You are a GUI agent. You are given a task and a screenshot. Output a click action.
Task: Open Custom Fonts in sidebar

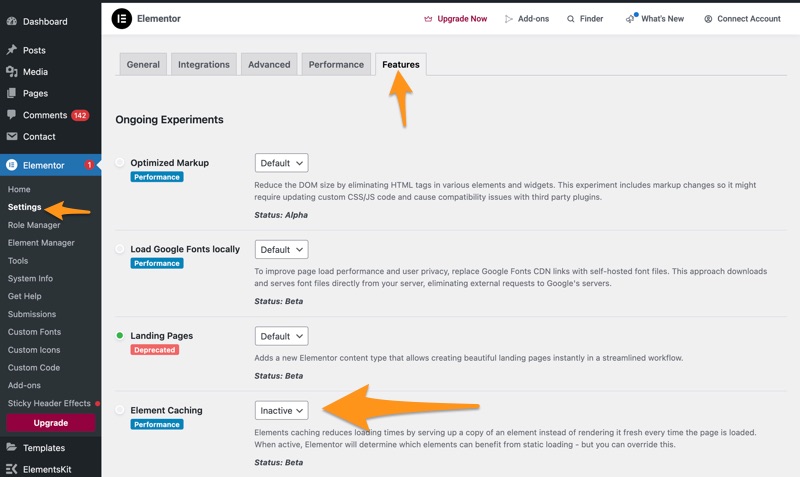coord(34,332)
